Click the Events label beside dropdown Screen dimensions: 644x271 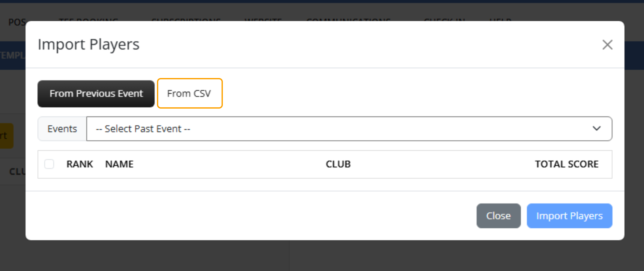pyautogui.click(x=62, y=129)
